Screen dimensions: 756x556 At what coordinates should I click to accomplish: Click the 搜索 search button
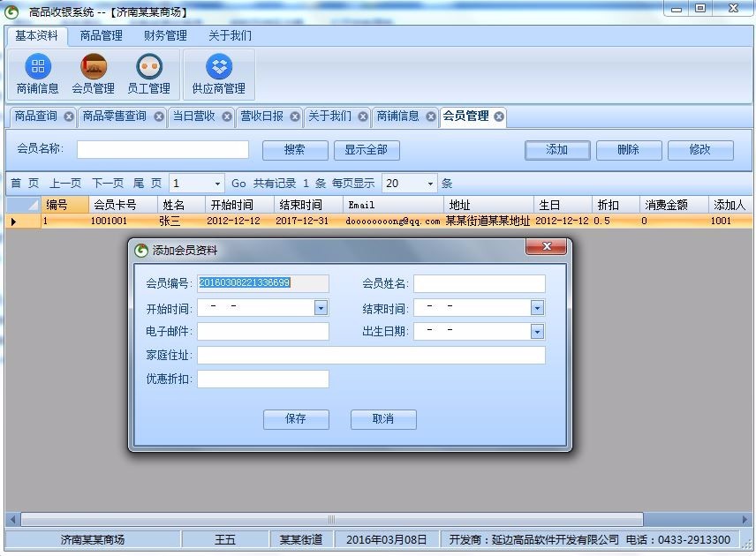[x=295, y=150]
